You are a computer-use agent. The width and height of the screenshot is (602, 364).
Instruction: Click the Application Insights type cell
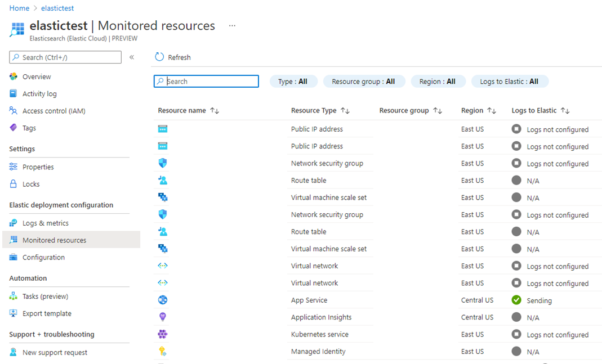pyautogui.click(x=322, y=317)
